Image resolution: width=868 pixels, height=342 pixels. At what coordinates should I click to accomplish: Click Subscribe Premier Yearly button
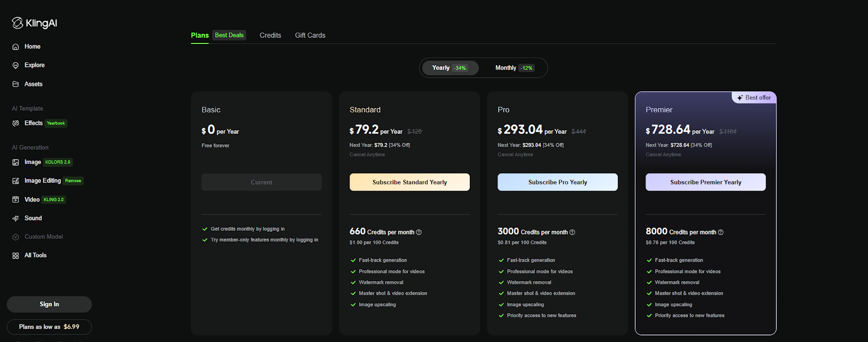tap(706, 182)
